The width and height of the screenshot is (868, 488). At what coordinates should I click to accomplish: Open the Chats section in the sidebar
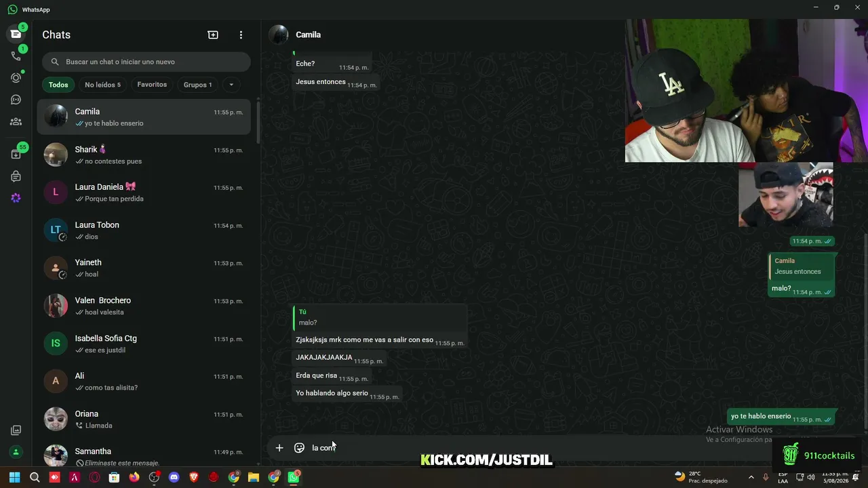(x=16, y=34)
